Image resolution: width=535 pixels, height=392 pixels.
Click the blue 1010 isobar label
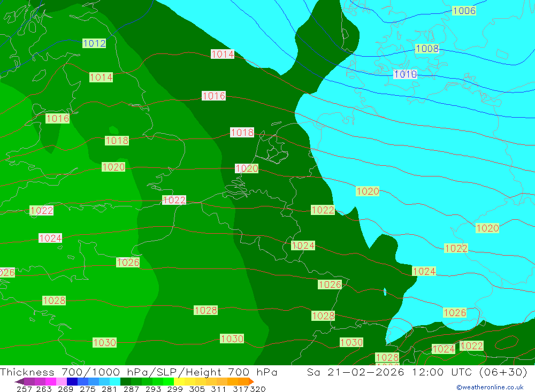click(x=405, y=74)
